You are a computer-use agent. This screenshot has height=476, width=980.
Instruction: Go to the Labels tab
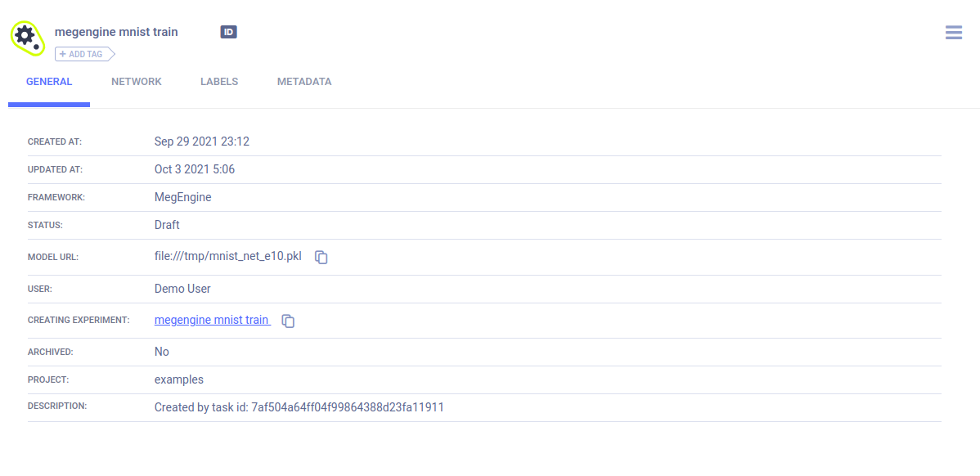coord(219,82)
